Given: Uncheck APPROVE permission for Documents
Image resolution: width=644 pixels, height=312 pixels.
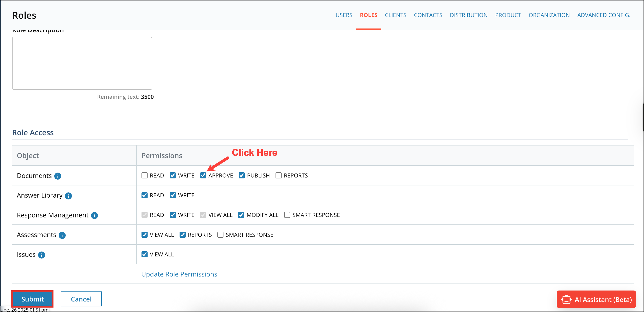Looking at the screenshot, I should (x=203, y=175).
